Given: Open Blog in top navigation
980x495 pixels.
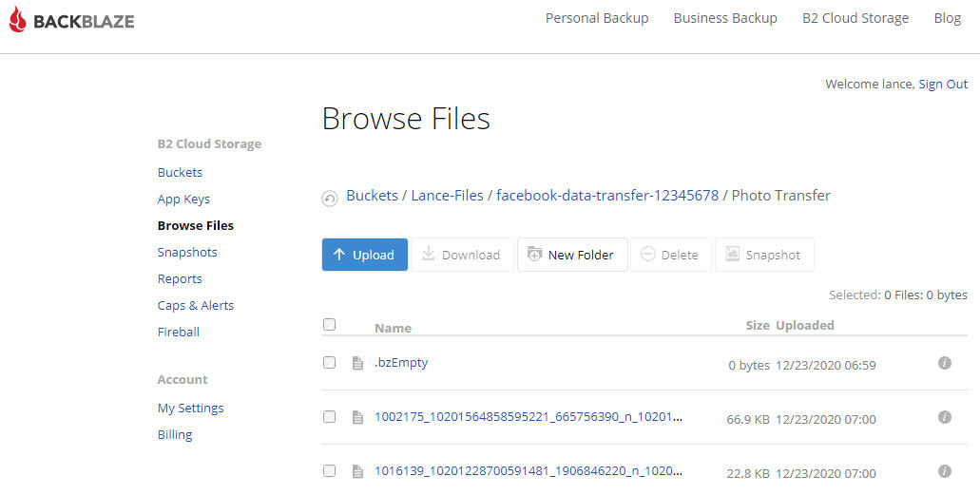Looking at the screenshot, I should coord(947,18).
